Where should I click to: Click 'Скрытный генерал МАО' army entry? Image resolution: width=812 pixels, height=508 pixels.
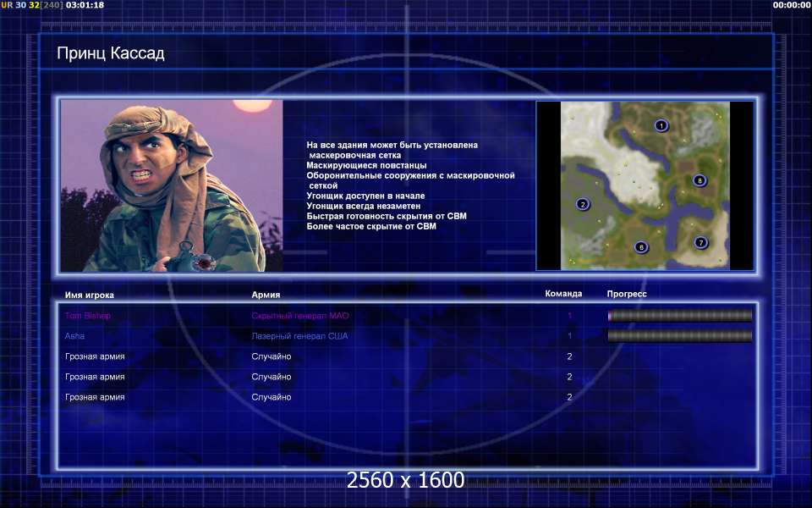300,316
